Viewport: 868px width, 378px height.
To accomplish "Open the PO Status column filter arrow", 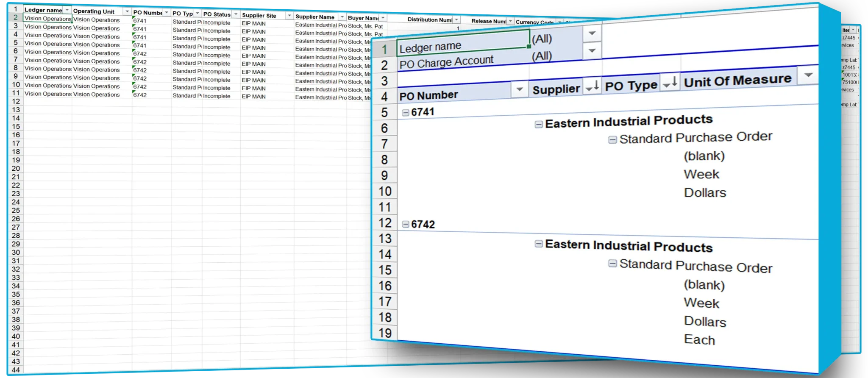I will pyautogui.click(x=236, y=14).
